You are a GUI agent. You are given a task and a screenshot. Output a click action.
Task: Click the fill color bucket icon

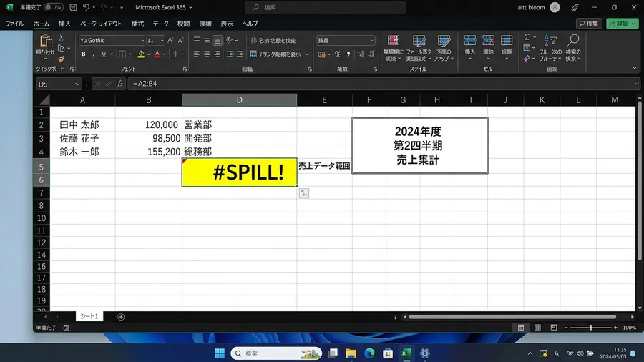click(x=141, y=54)
